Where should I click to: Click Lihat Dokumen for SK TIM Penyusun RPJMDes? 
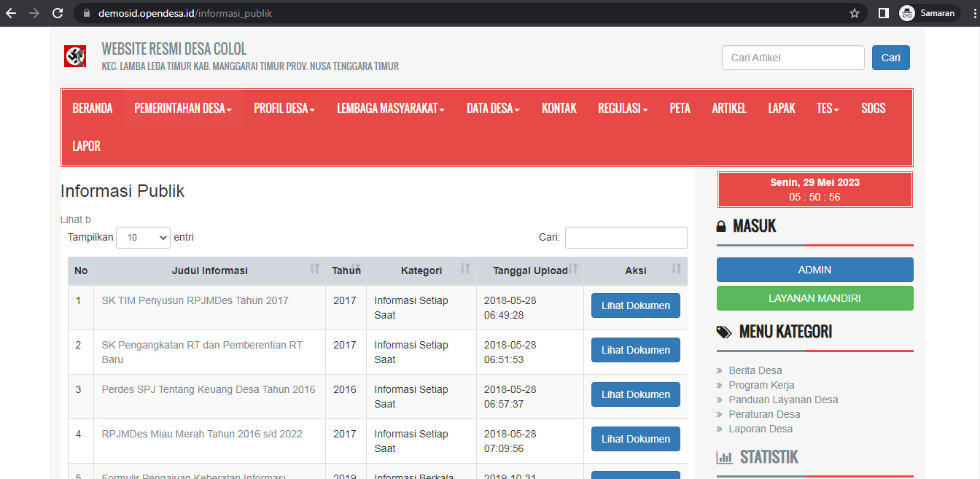coord(635,305)
